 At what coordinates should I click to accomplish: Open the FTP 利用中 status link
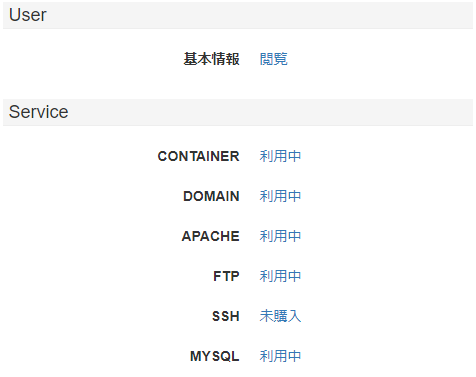pos(280,276)
